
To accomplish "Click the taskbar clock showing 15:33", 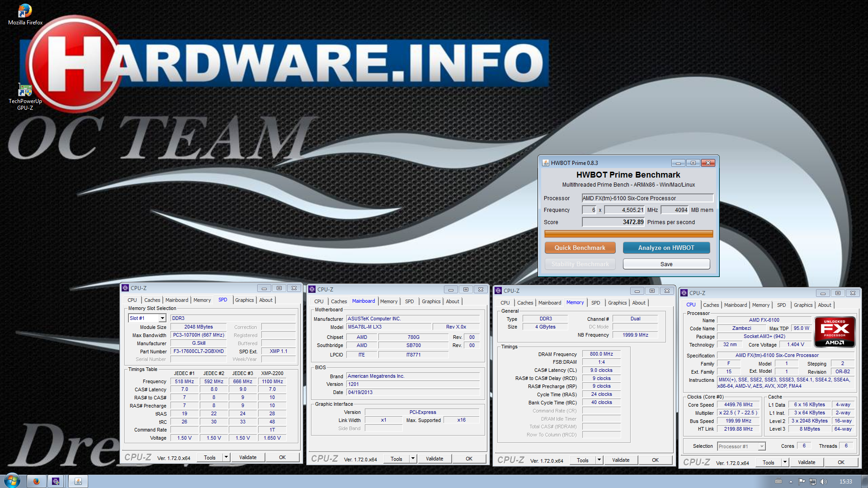I will click(846, 482).
